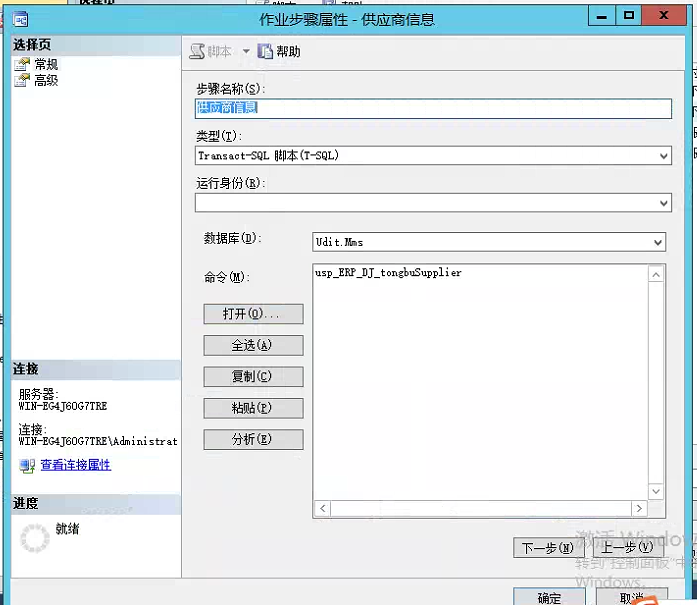Expand the 运行身份 dropdown
This screenshot has width=697, height=605.
(664, 203)
